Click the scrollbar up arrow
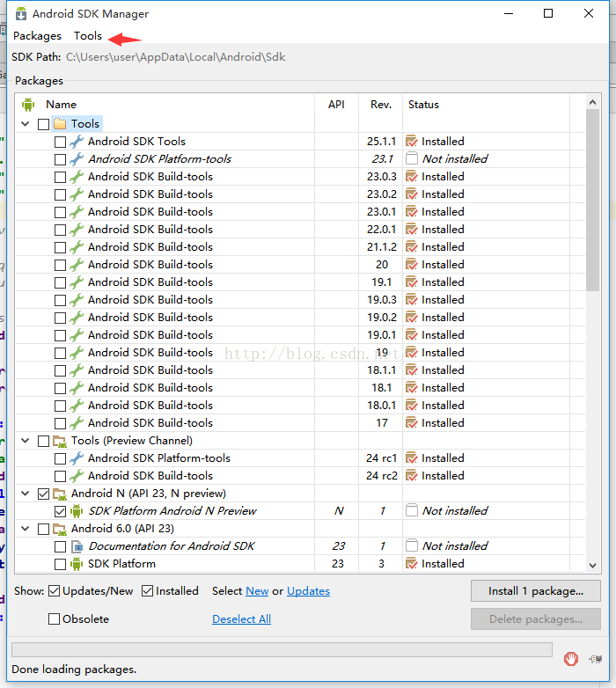 tap(592, 102)
